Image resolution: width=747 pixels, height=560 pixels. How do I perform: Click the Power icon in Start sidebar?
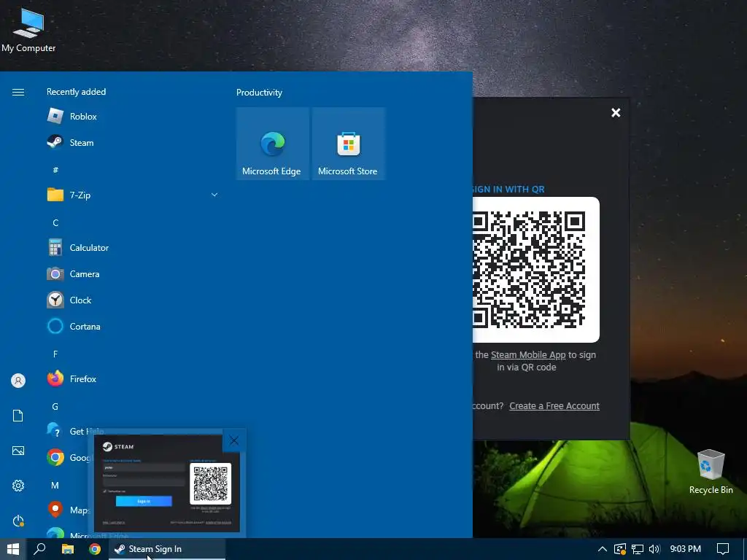point(18,521)
